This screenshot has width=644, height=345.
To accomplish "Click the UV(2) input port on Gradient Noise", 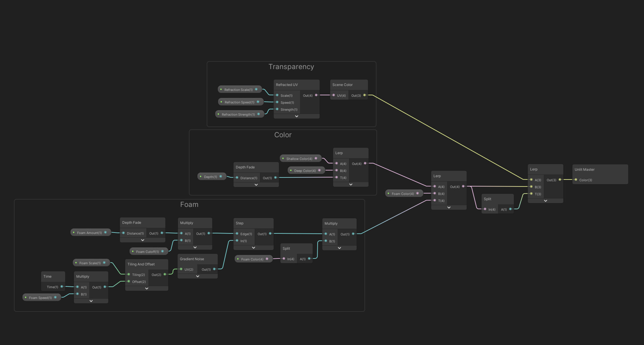I will [181, 269].
